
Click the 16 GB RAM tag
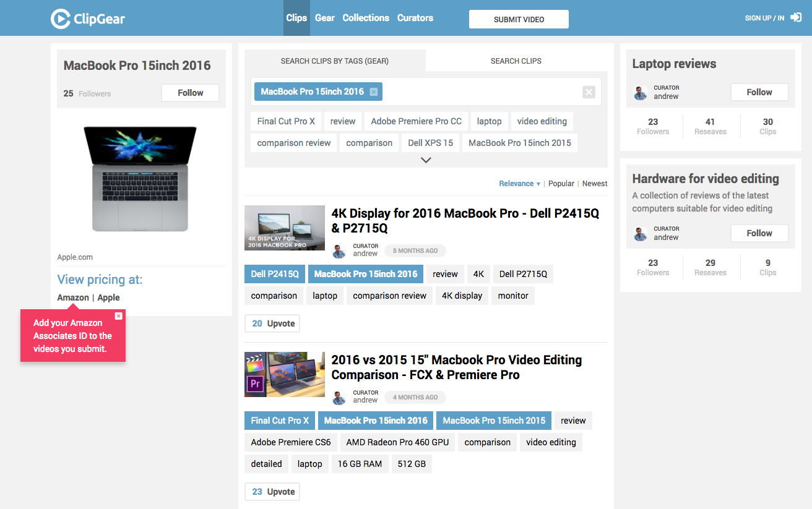tap(360, 464)
